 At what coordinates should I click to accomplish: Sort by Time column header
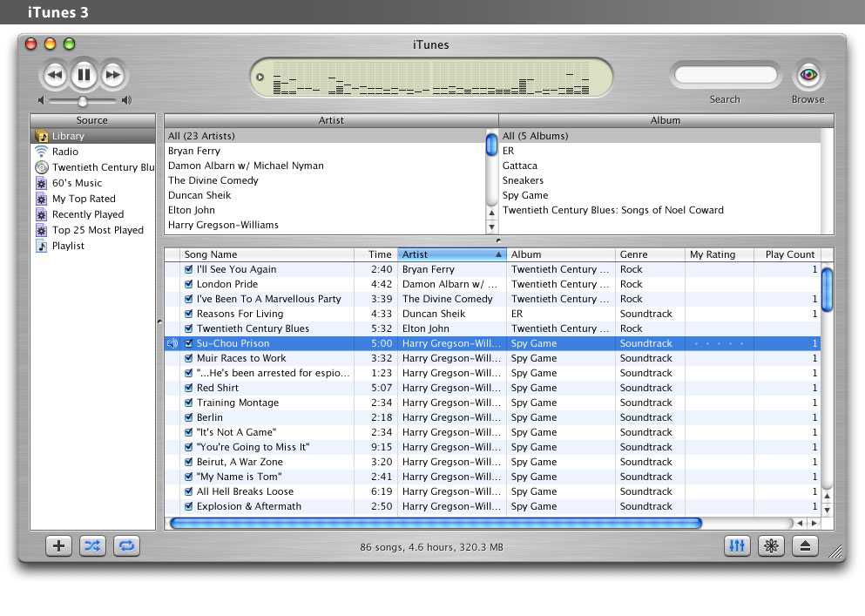pyautogui.click(x=375, y=254)
